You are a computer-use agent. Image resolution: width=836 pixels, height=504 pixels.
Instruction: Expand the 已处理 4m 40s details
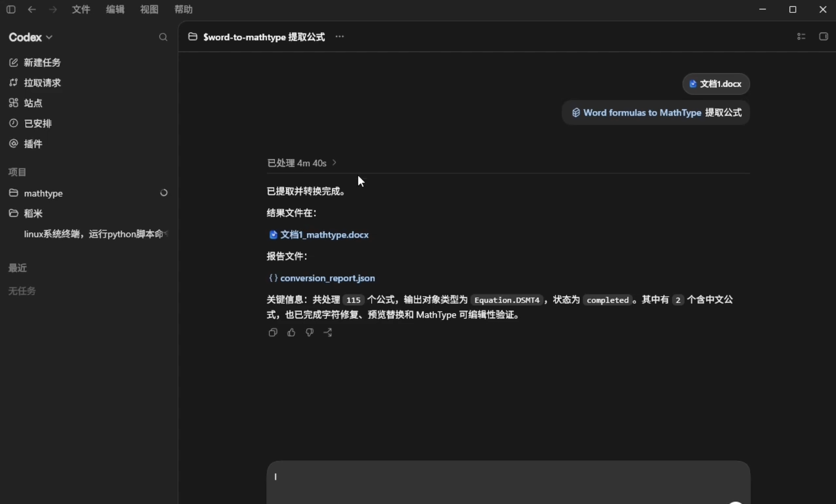click(302, 163)
